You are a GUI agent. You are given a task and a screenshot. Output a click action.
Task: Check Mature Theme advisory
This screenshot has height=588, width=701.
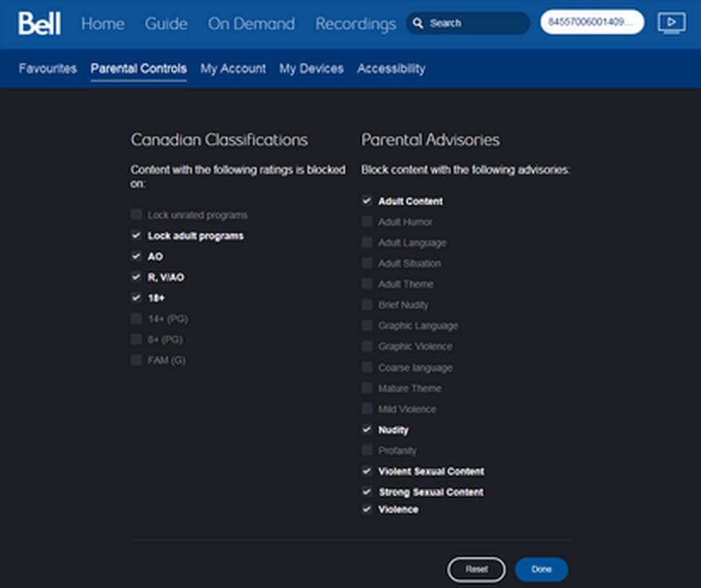click(x=367, y=387)
